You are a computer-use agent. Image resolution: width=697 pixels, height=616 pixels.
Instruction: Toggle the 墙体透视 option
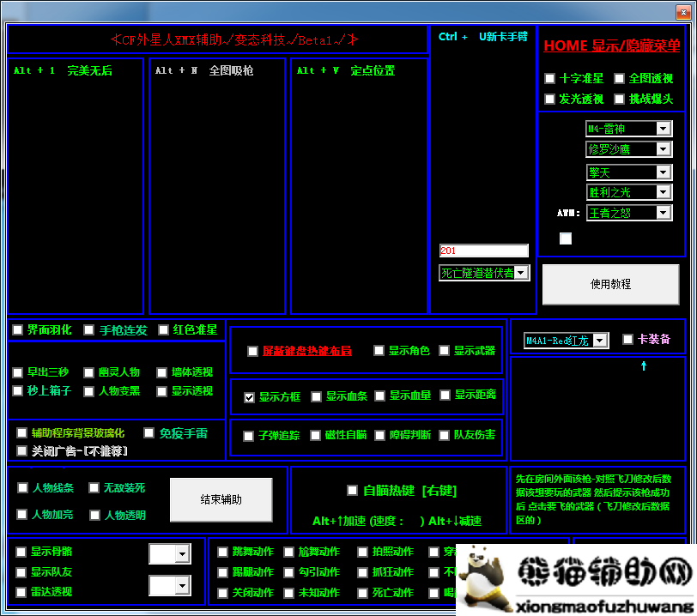[161, 372]
